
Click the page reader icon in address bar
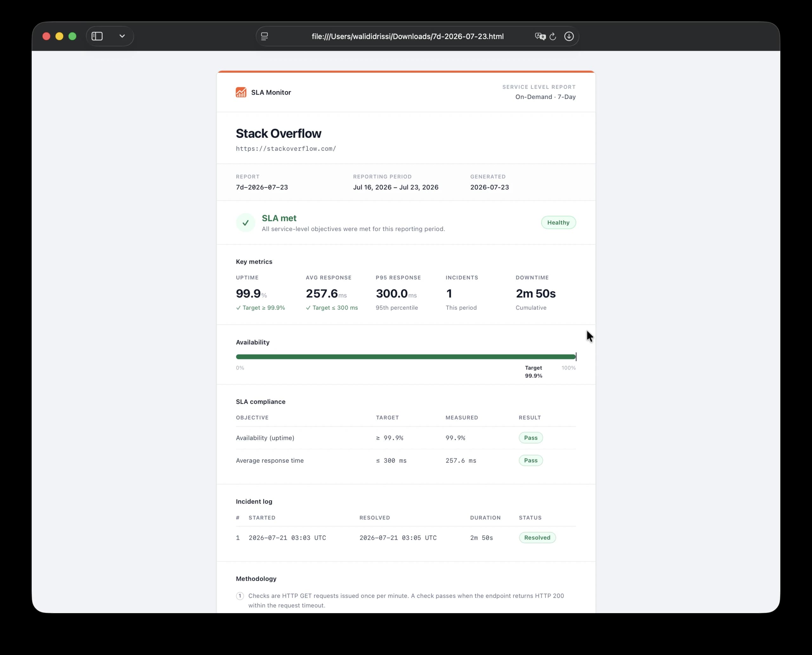pos(265,36)
